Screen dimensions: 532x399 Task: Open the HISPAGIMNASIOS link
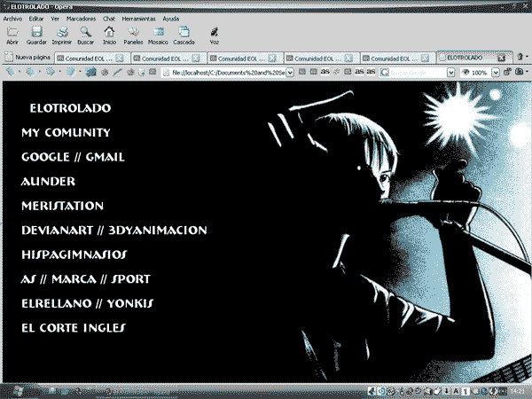point(74,254)
